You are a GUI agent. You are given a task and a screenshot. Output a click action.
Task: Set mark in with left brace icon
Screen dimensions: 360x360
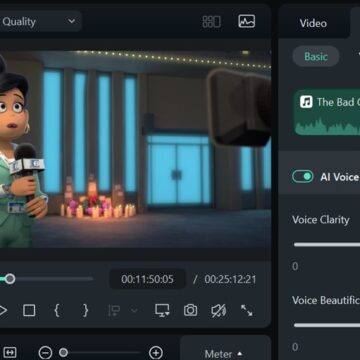[x=57, y=310]
